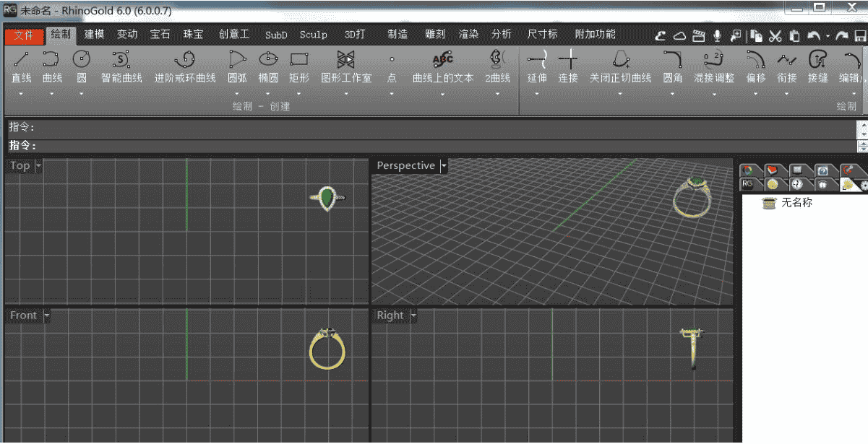The height and width of the screenshot is (444, 868).
Task: Select the 圆 (Circle) tool icon
Action: (81, 59)
